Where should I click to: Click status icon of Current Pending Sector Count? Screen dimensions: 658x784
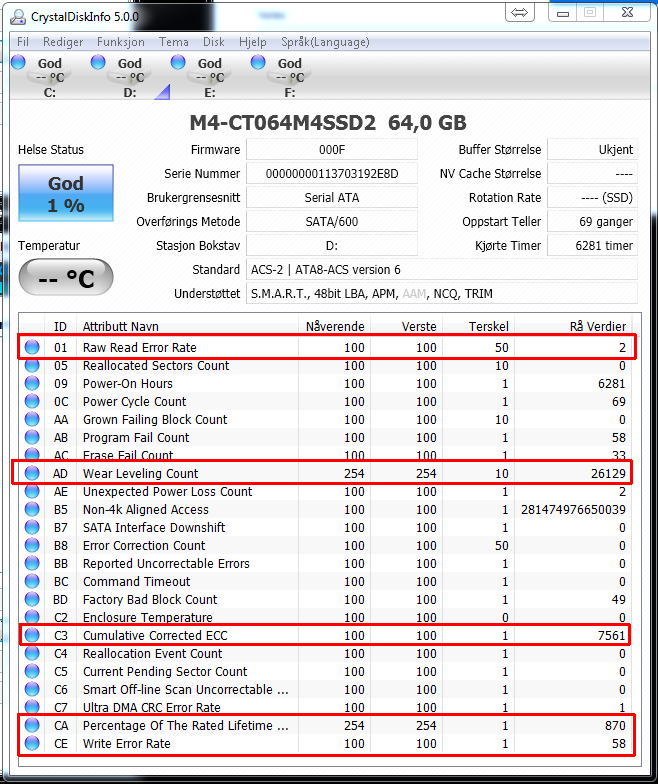tap(32, 671)
